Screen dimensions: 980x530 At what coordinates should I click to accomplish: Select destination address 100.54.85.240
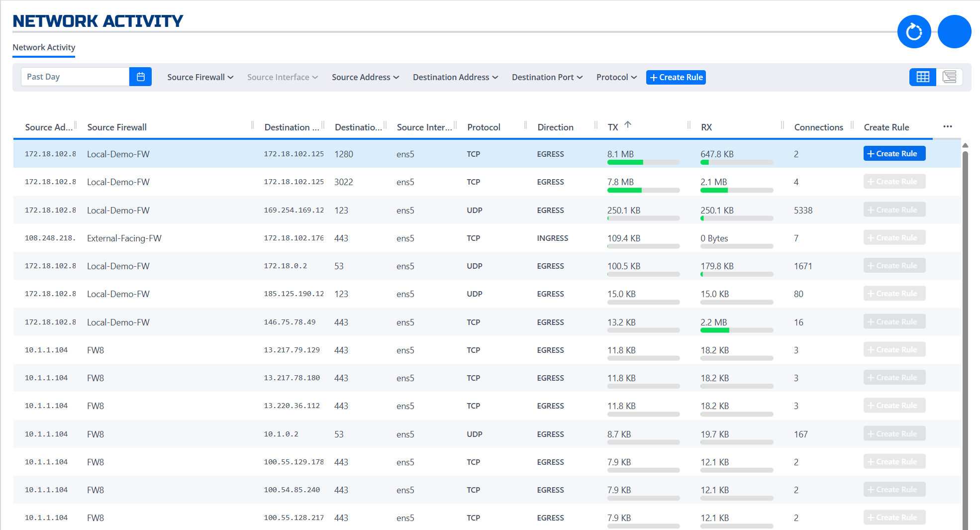[292, 490]
